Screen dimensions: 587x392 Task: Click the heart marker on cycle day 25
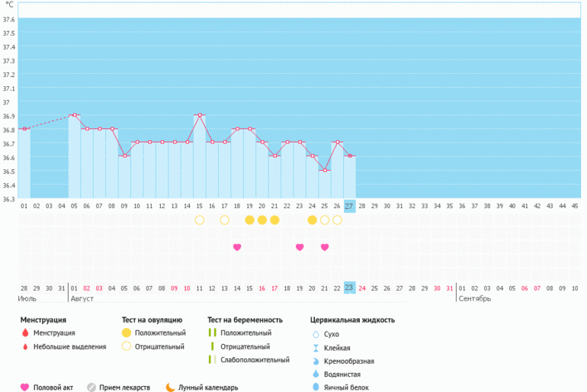[325, 247]
